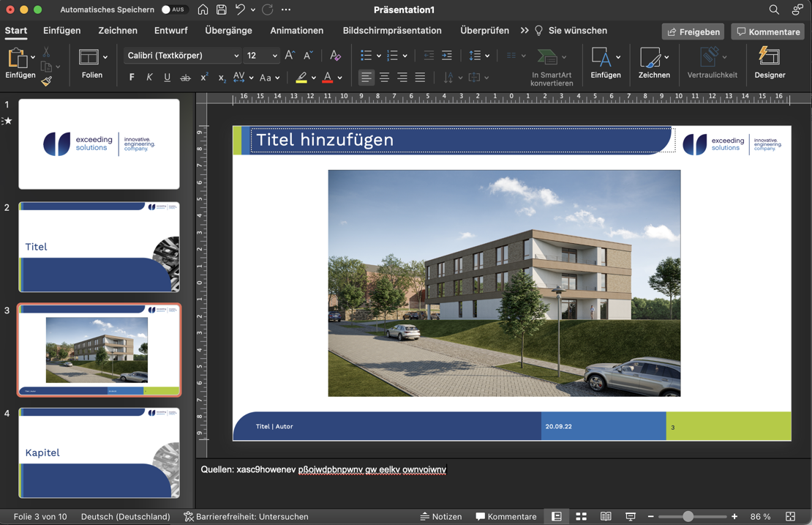Switch to the Entwurf tab

(x=170, y=31)
